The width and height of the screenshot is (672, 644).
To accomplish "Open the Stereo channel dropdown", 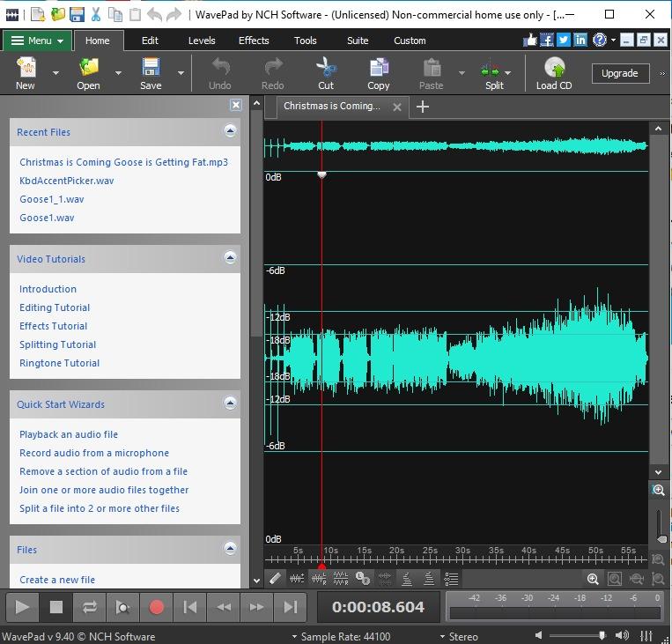I will point(459,636).
